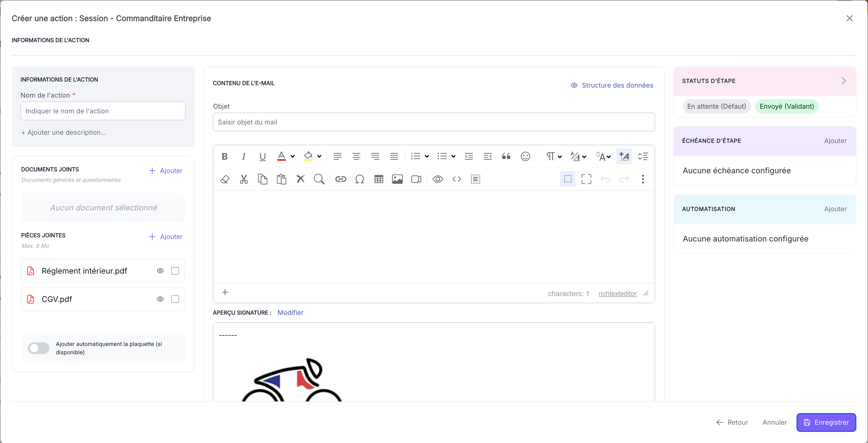
Task: Click Ajouter une description
Action: [x=64, y=133]
